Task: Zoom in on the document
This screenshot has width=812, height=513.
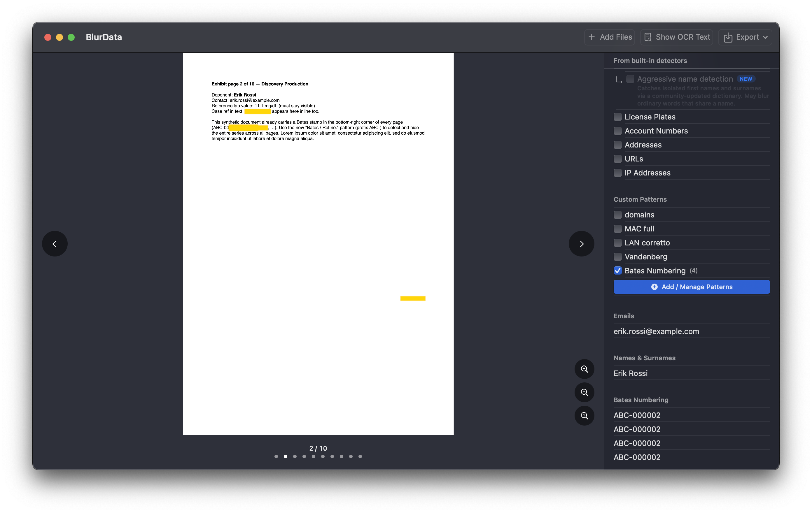Action: tap(584, 369)
